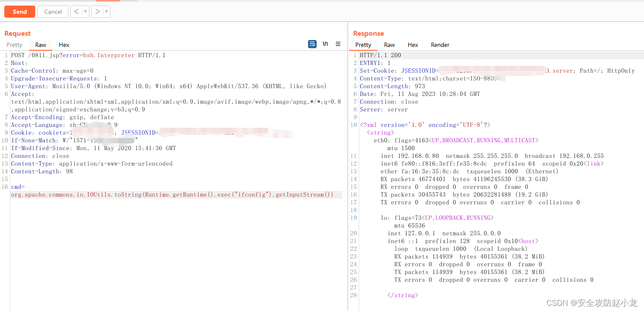Viewport: 644px width, 311px height.
Task: Click the Upgrade-Insecure-Requests header line
Action: coord(59,78)
